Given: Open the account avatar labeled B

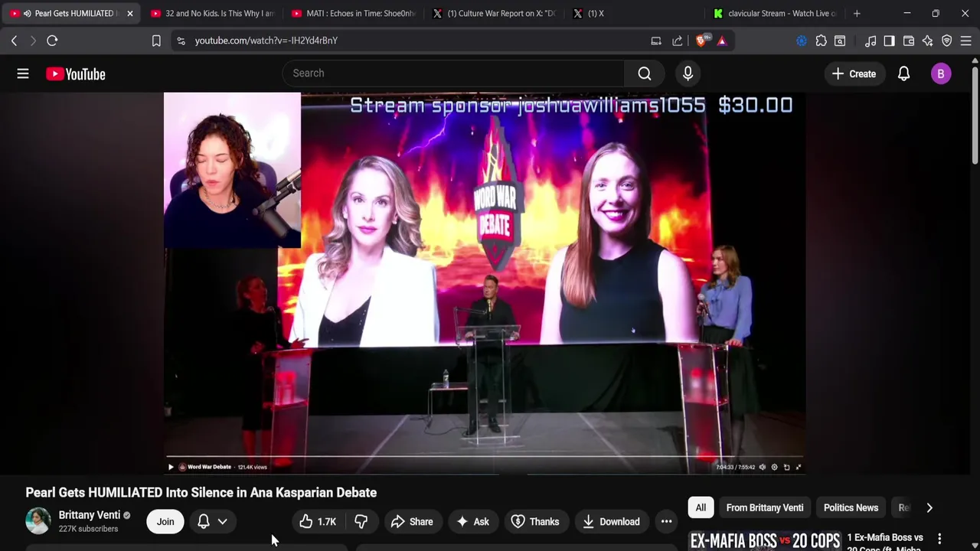Looking at the screenshot, I should (x=941, y=73).
